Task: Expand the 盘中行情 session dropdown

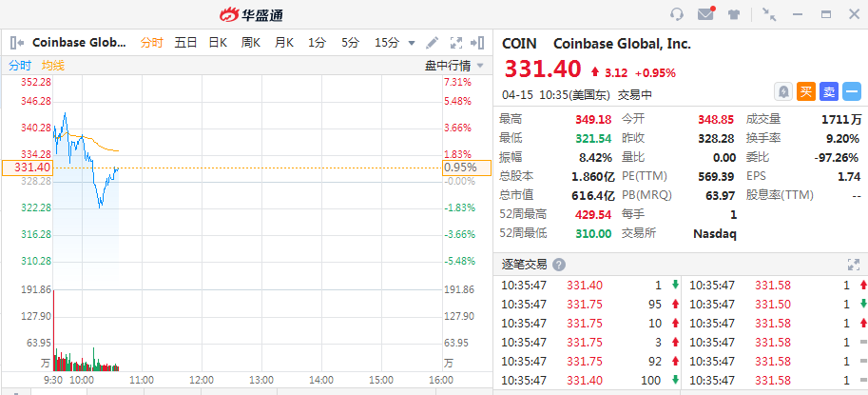Action: 480,65
